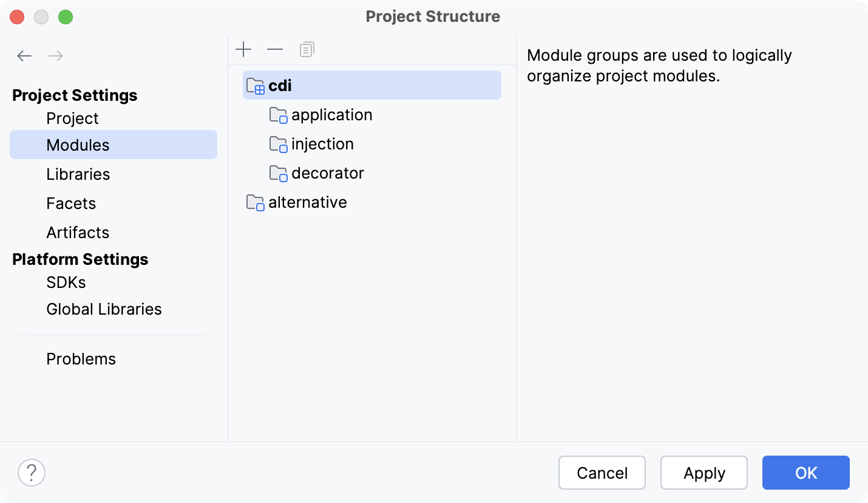Switch to the Libraries section
Image resolution: width=868 pixels, height=503 pixels.
pos(78,174)
